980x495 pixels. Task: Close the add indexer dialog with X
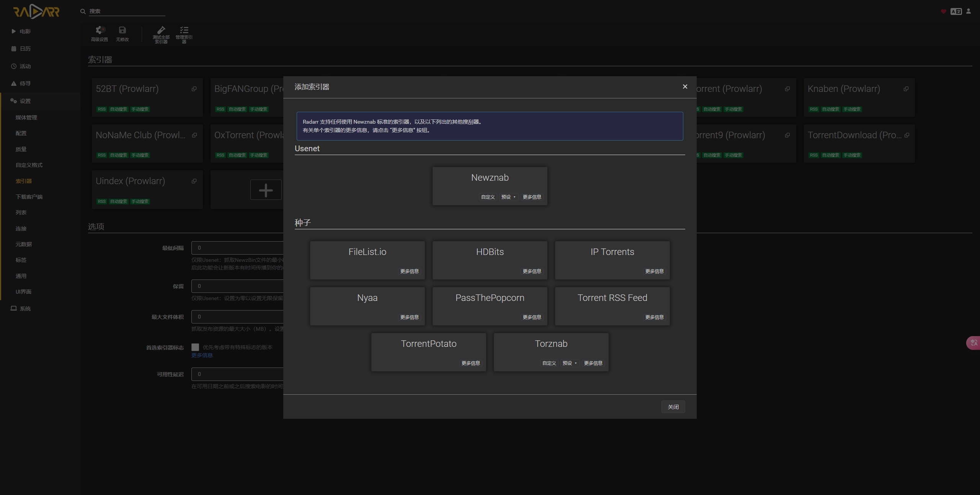coord(685,87)
